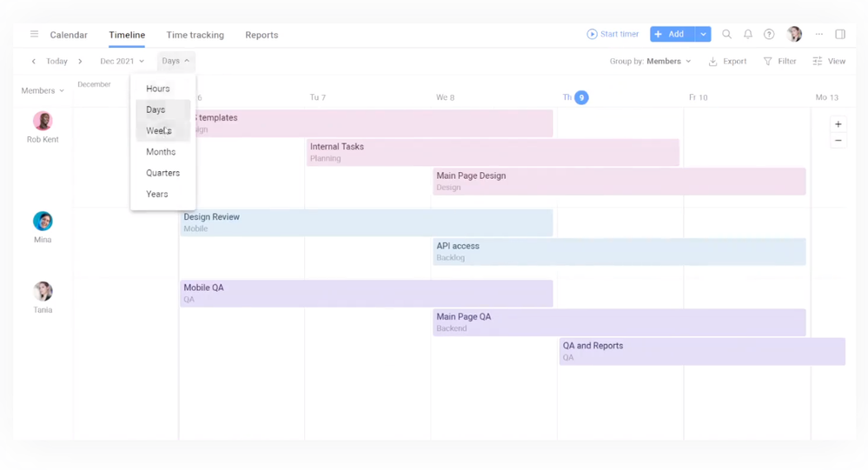This screenshot has width=868, height=470.
Task: Click the Tania name label
Action: (43, 310)
